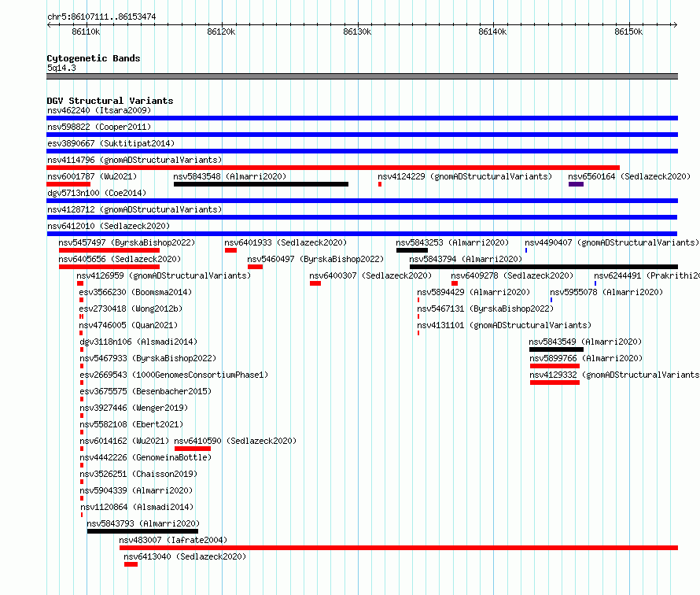Select the nsv483007 (Iafrate2004) label

tap(173, 540)
